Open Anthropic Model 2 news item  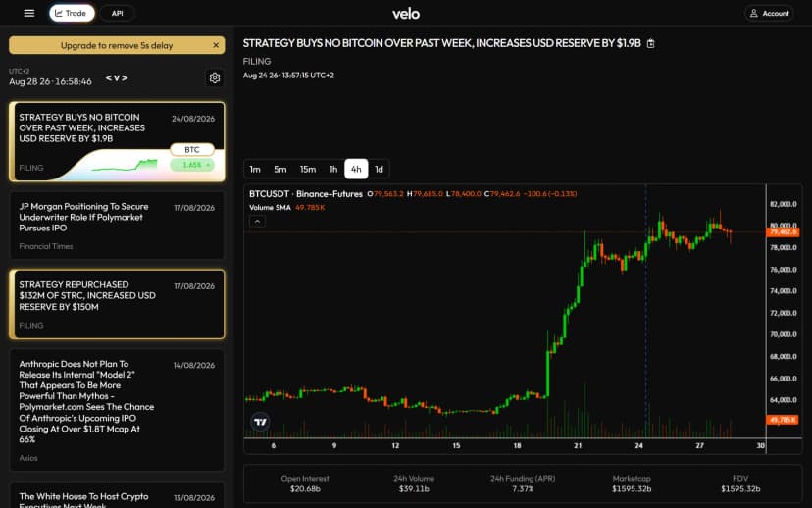[x=117, y=410]
